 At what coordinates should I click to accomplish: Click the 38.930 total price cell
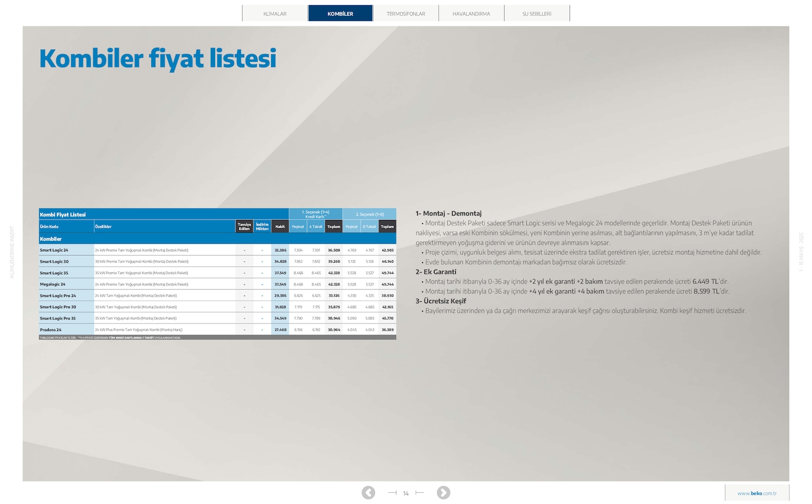point(388,296)
